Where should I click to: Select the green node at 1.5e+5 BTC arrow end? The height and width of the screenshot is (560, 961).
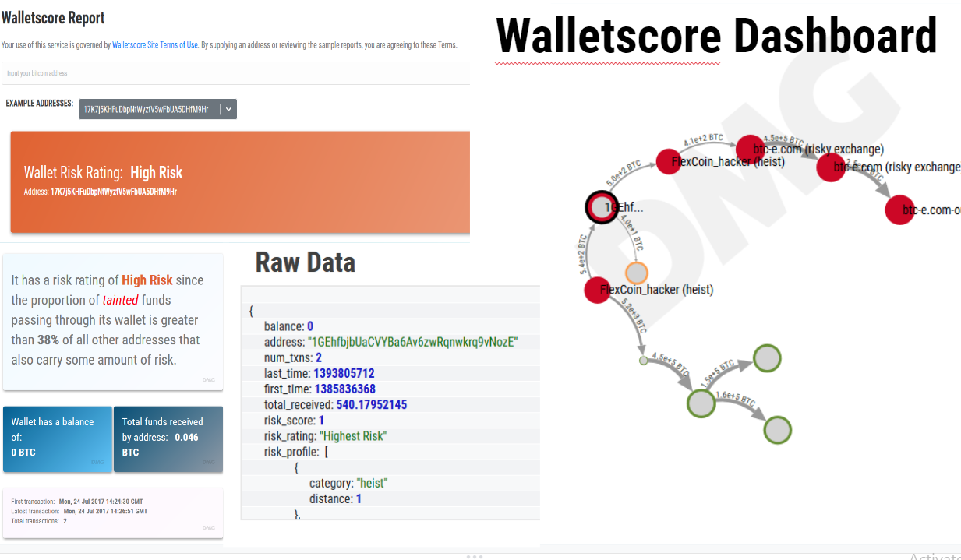(x=767, y=358)
